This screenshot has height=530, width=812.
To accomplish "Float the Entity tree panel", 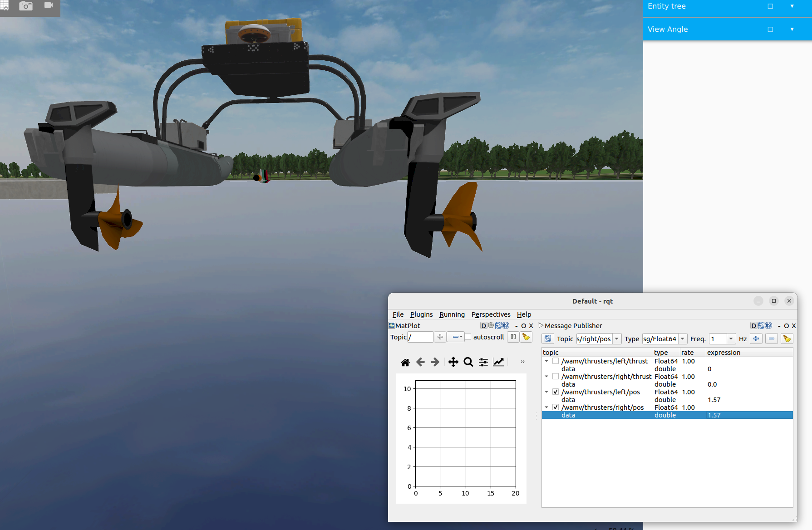I will tap(770, 6).
